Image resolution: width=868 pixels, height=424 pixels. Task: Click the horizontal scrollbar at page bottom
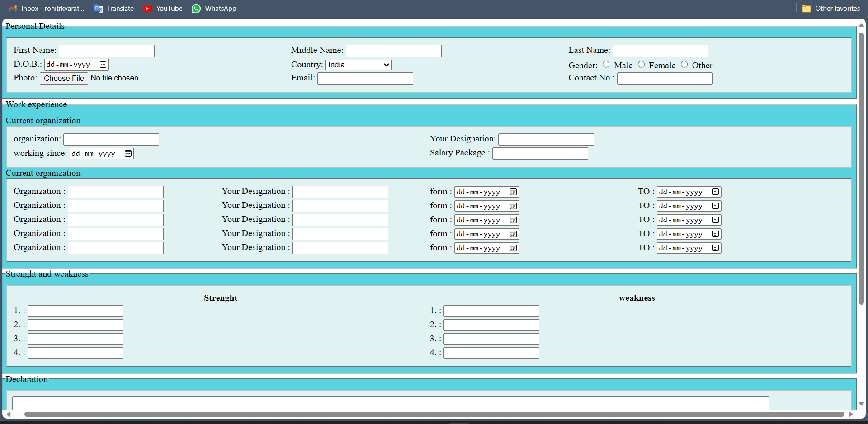(x=434, y=414)
